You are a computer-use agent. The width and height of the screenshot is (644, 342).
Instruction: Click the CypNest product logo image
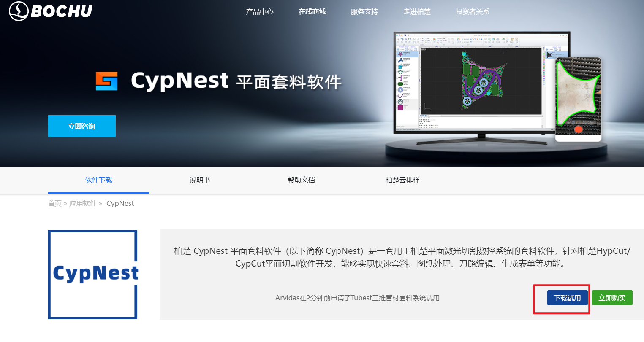point(93,275)
